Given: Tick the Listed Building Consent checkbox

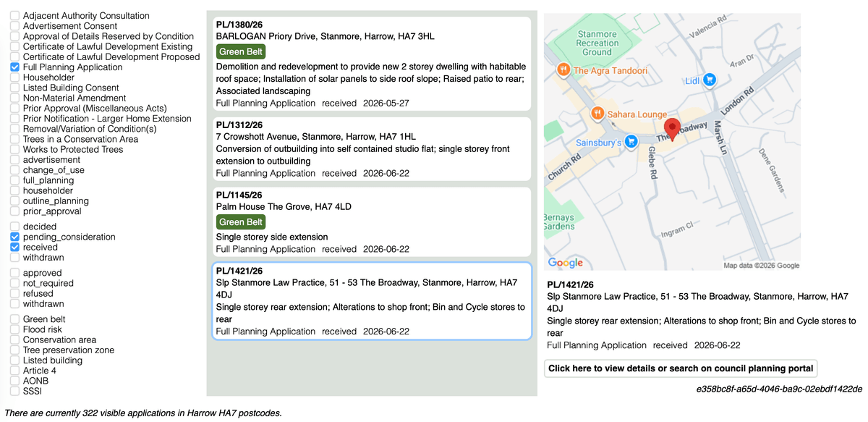Looking at the screenshot, I should coord(14,88).
